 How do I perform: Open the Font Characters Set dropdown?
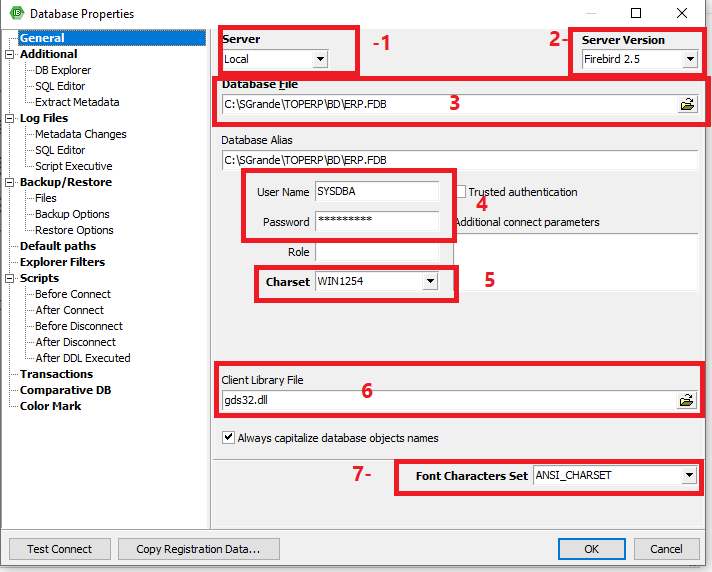click(689, 476)
